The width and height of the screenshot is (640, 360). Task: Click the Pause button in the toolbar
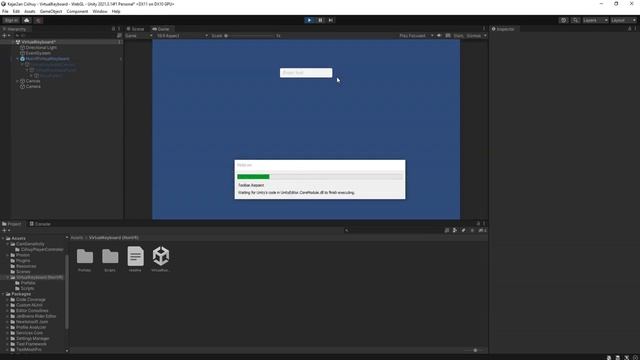[x=320, y=20]
